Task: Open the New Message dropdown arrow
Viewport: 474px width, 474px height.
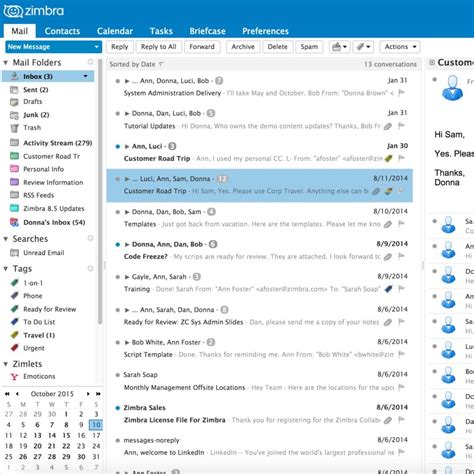Action: click(96, 47)
